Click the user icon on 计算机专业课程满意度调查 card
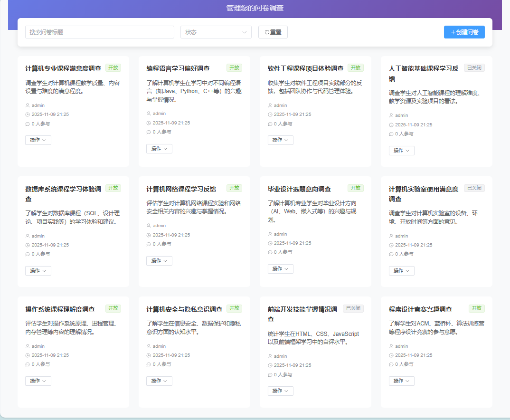510x420 pixels. (28, 105)
